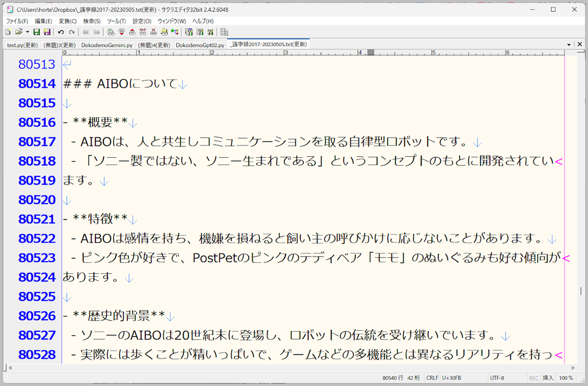The image size is (588, 386).
Task: Click the - **特徴** line
Action: [96, 219]
